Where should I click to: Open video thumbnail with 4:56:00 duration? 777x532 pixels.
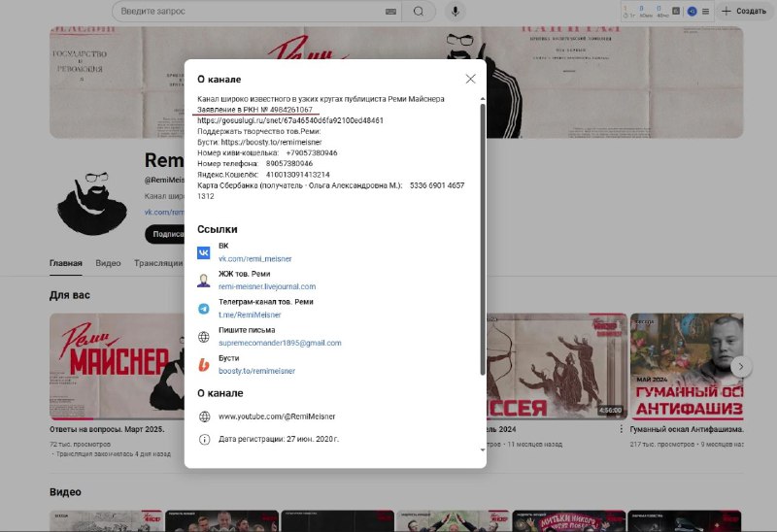557,366
